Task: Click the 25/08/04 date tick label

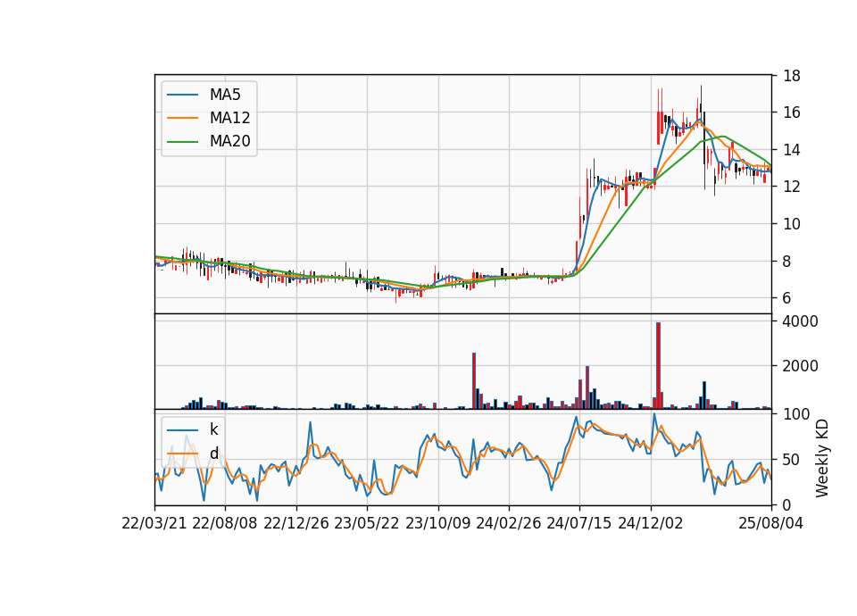Action: pos(770,523)
